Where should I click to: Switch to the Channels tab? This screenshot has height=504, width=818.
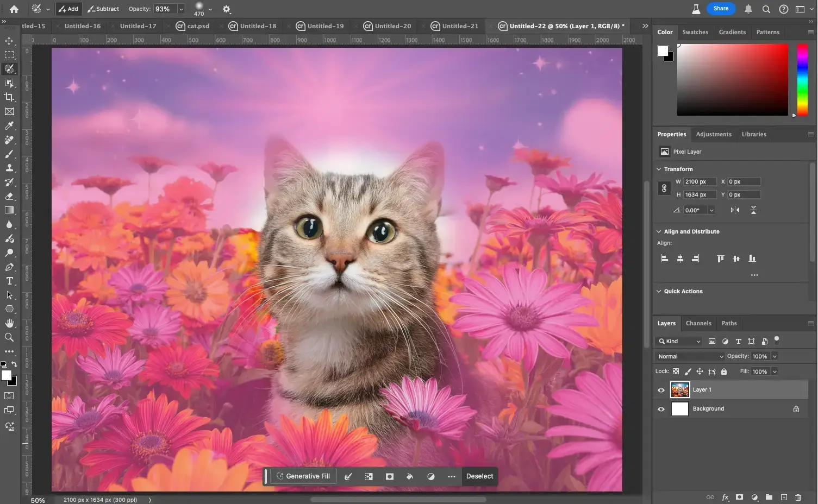698,323
